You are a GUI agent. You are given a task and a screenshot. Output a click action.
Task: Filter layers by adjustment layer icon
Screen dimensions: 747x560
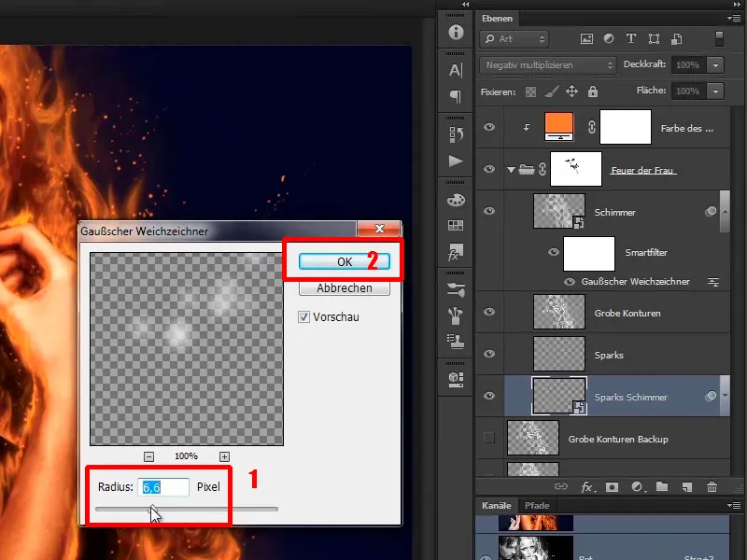(609, 39)
